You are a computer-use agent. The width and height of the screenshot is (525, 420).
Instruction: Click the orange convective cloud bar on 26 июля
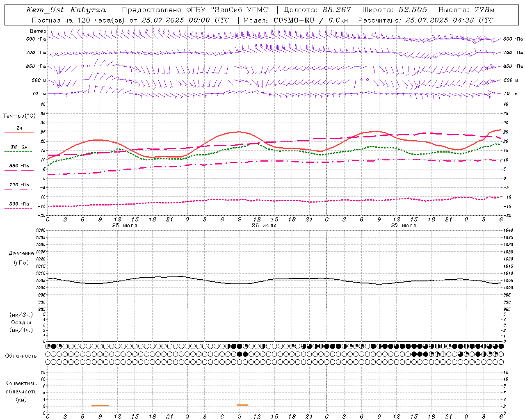(242, 405)
